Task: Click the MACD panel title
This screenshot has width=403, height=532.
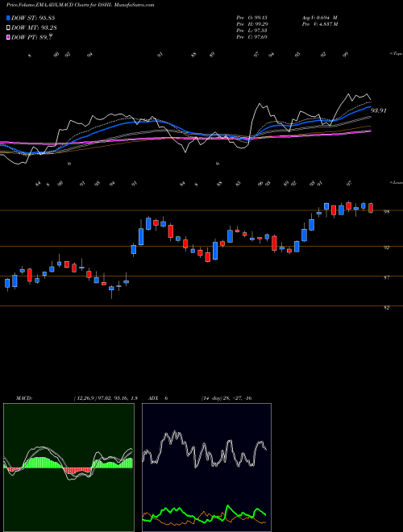Action: [x=23, y=398]
